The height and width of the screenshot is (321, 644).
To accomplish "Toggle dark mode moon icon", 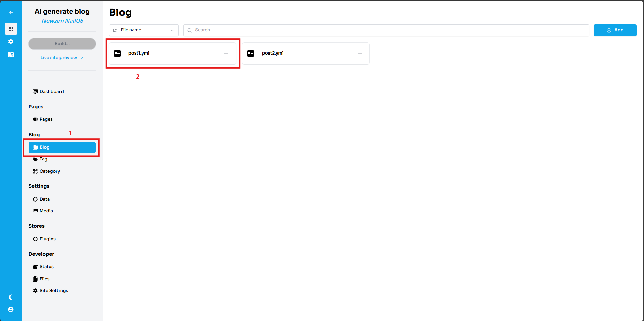I will [11, 297].
